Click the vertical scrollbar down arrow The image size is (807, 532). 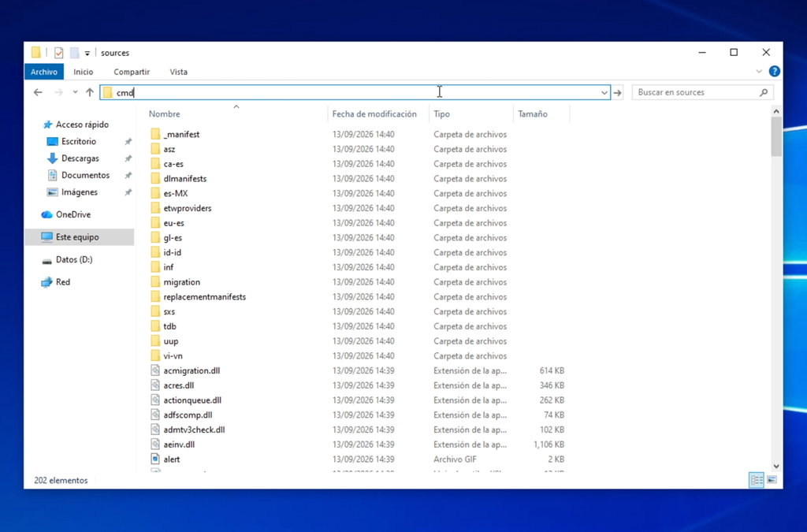[776, 466]
